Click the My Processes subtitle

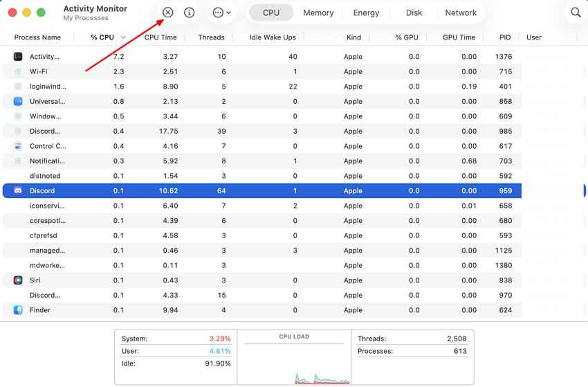(x=86, y=18)
